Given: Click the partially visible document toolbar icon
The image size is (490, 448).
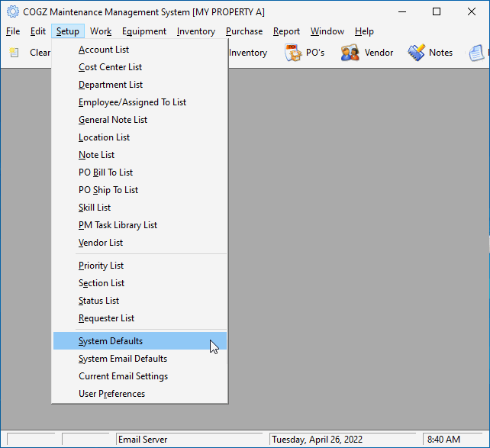Looking at the screenshot, I should coord(476,53).
